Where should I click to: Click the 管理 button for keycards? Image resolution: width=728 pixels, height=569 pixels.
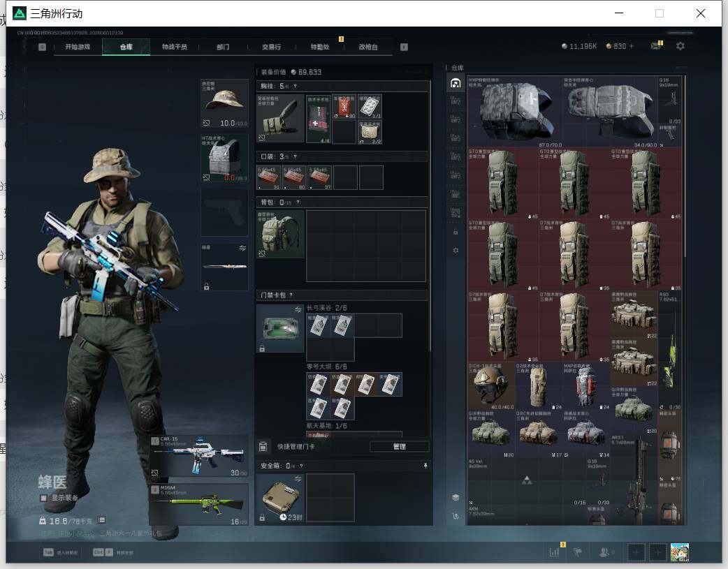coord(400,447)
